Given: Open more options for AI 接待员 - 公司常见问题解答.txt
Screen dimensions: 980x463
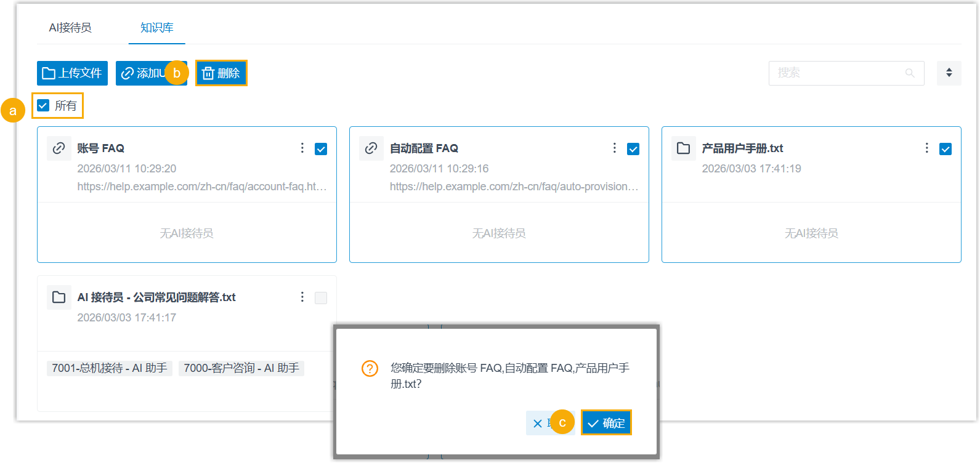Looking at the screenshot, I should click(x=302, y=297).
